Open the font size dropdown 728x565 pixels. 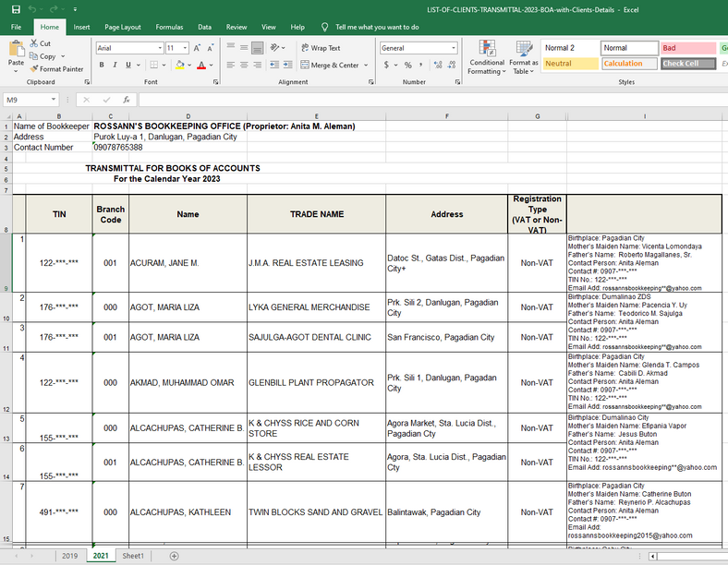(x=185, y=48)
